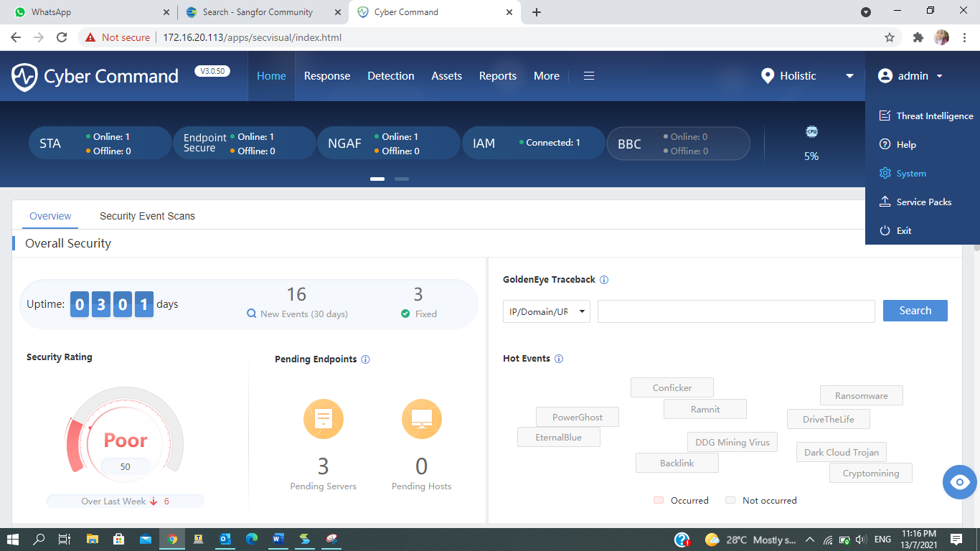
Task: Open Microsoft Edge from taskbar
Action: pyautogui.click(x=251, y=539)
